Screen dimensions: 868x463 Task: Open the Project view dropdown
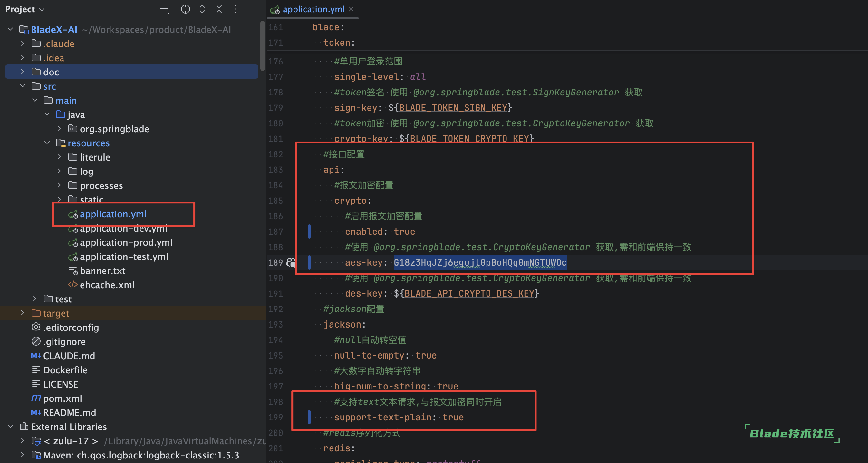pos(25,9)
